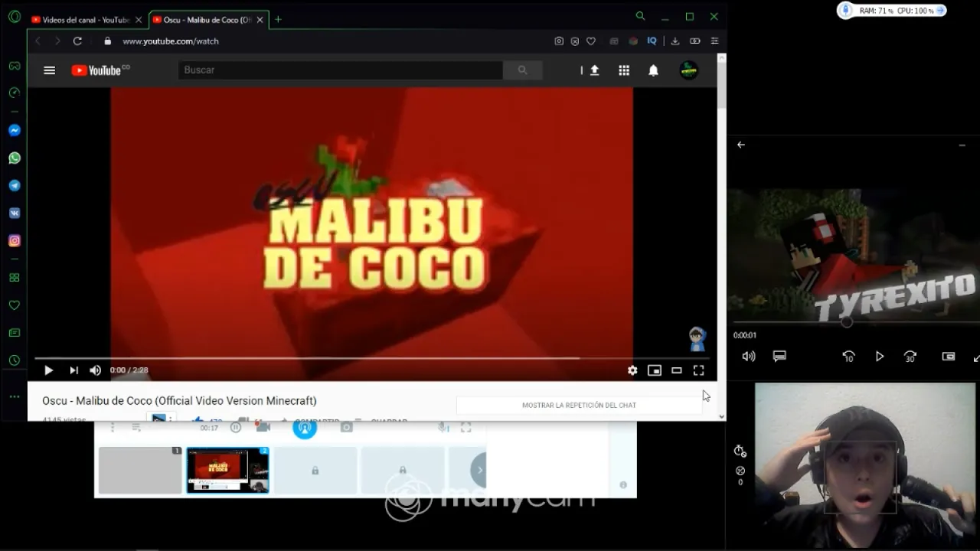Add page to bookmarks with heart icon
Image resolution: width=980 pixels, height=551 pixels.
point(591,41)
